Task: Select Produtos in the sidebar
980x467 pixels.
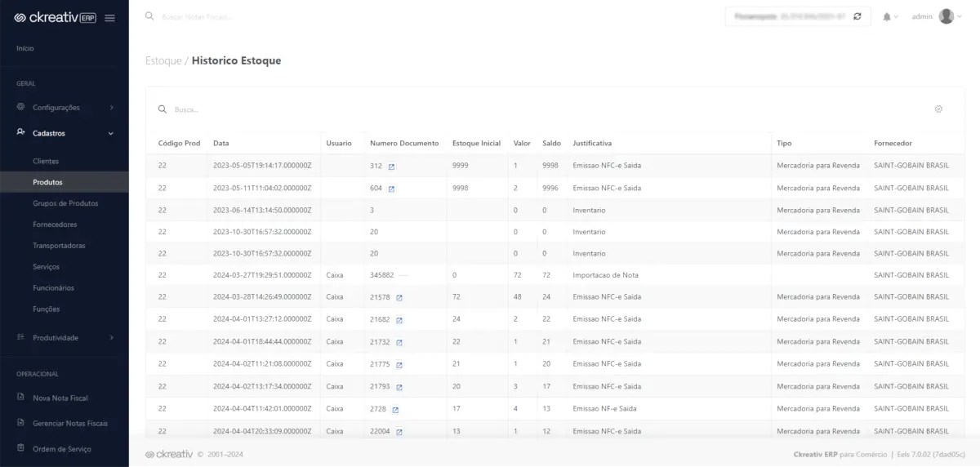Action: [47, 182]
